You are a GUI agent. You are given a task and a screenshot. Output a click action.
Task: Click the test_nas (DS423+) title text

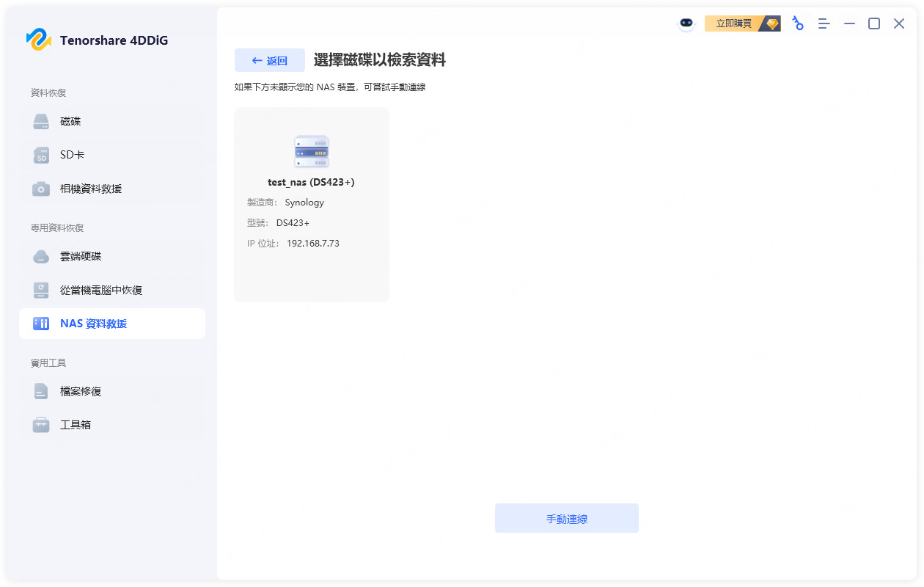coord(311,182)
